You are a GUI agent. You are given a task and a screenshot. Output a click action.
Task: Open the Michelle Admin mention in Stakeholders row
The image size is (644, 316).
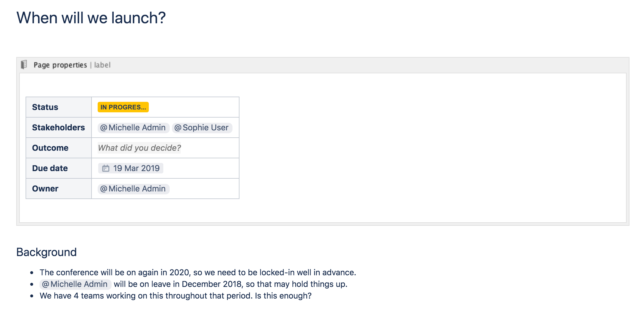(x=133, y=127)
